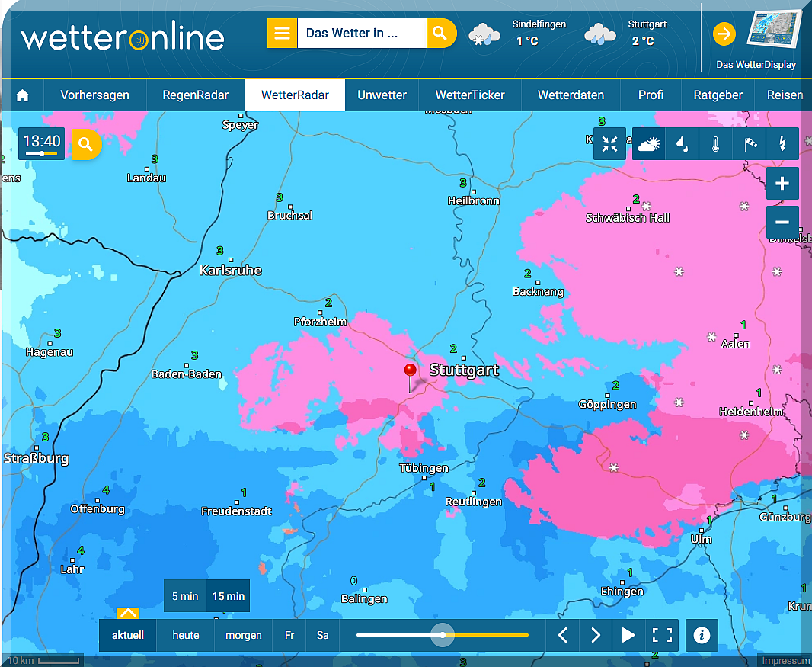Expand the time interval panel arrow
Screen dimensions: 812x667
point(128,613)
